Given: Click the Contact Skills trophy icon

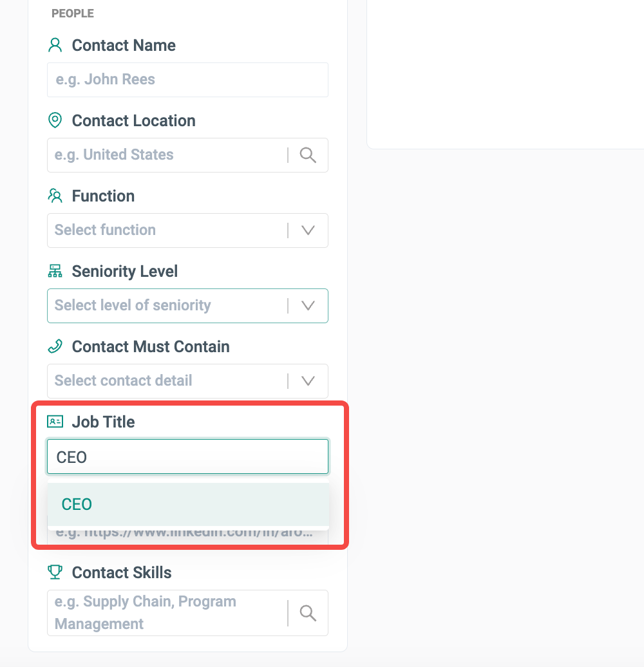Looking at the screenshot, I should point(55,572).
